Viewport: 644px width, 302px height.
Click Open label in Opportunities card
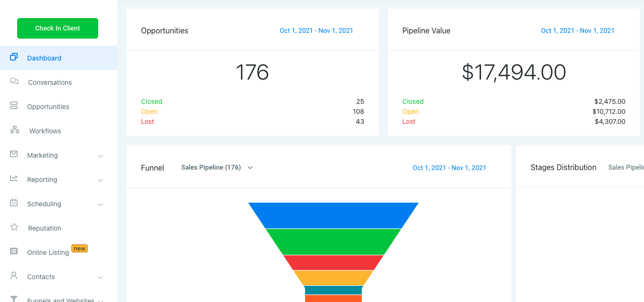click(149, 111)
